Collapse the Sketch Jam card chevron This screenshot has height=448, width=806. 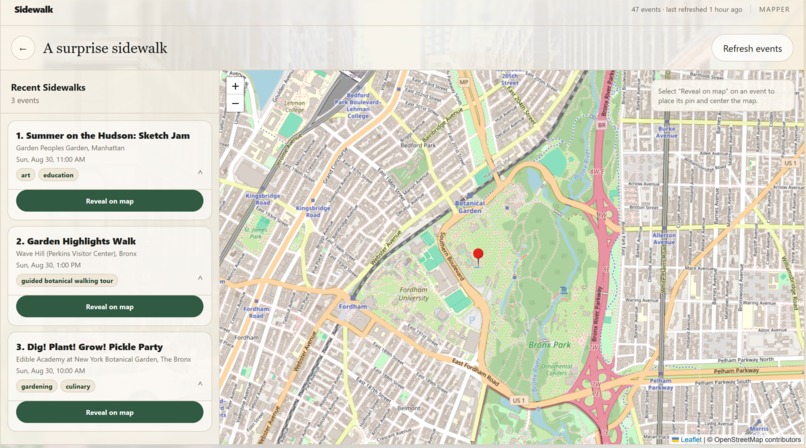click(x=200, y=173)
